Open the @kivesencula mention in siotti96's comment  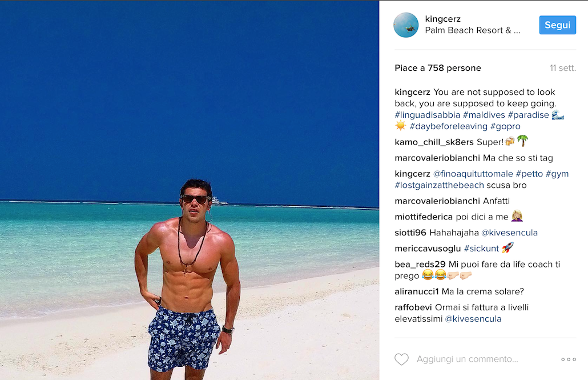tap(509, 233)
